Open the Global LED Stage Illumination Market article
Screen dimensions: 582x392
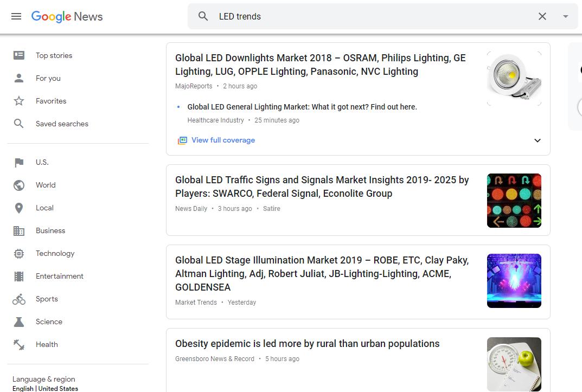pyautogui.click(x=322, y=274)
